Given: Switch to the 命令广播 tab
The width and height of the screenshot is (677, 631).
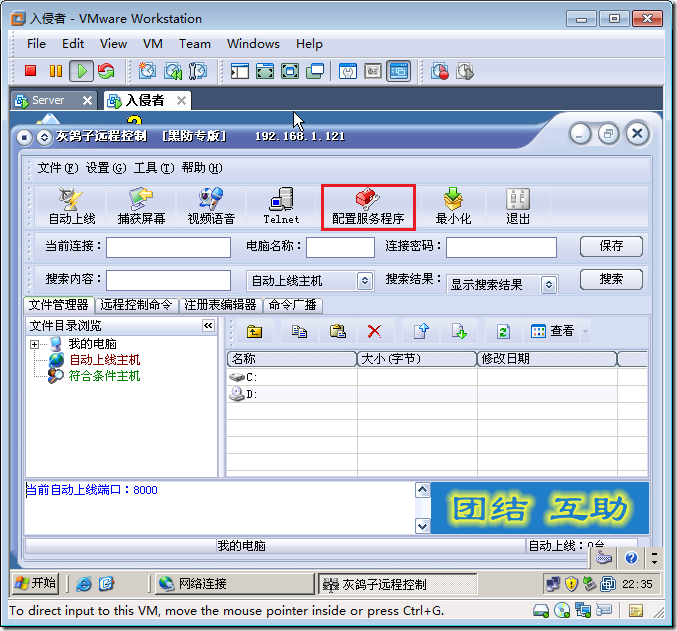Looking at the screenshot, I should point(292,305).
